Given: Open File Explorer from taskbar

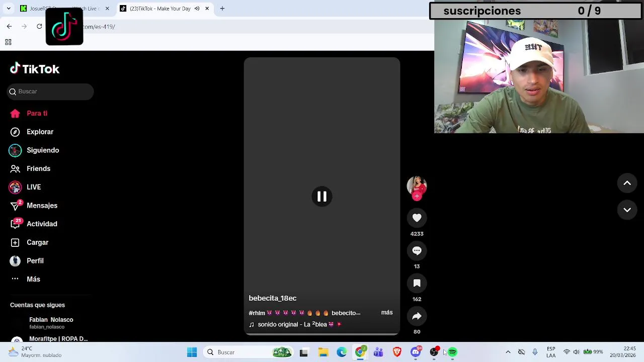Looking at the screenshot, I should (323, 352).
